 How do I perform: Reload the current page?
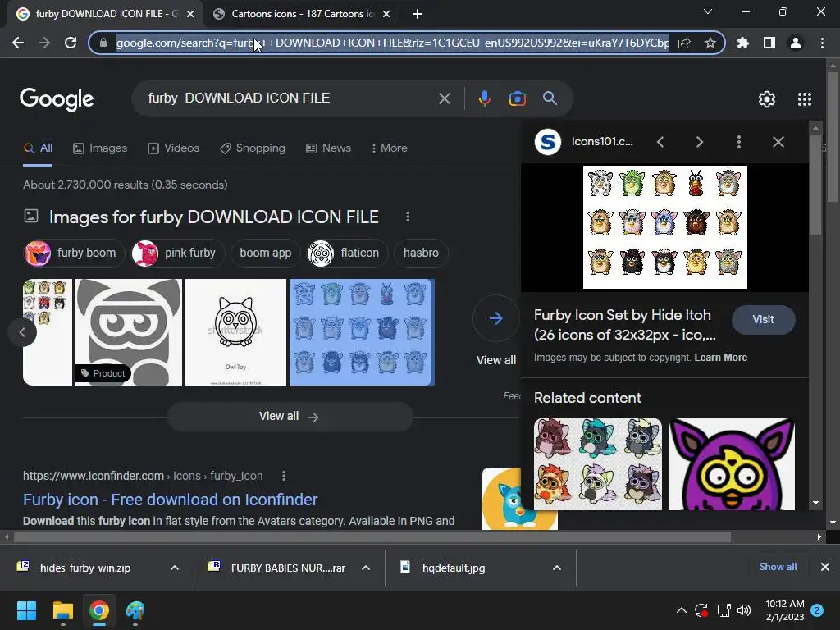click(x=71, y=43)
